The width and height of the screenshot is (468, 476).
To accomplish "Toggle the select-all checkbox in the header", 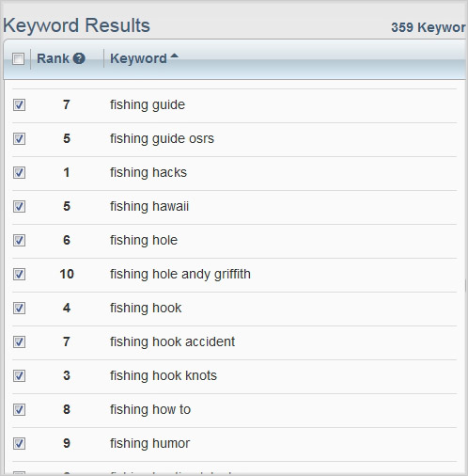I will (18, 58).
